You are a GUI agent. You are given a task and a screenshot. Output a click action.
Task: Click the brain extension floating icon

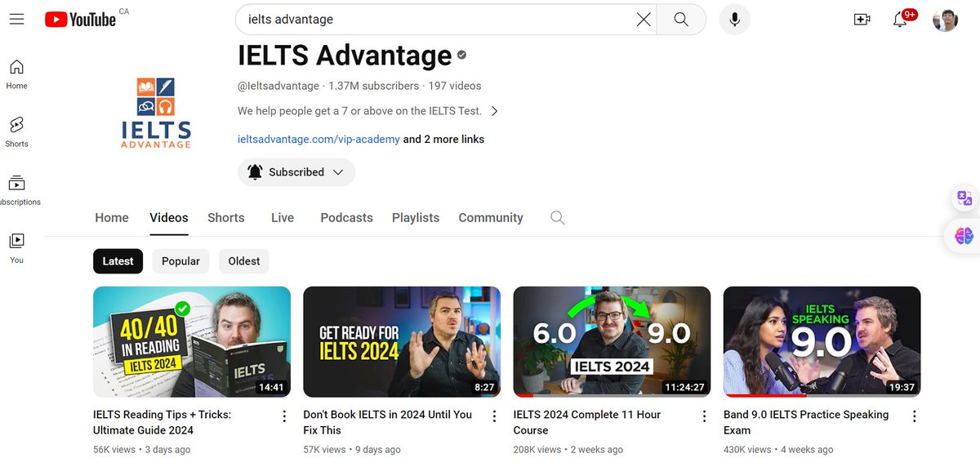pos(964,236)
